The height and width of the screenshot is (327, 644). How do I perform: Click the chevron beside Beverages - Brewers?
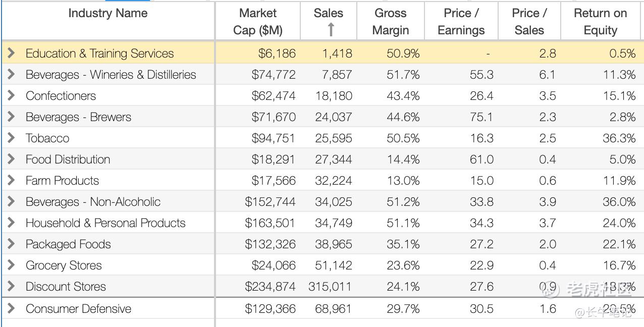11,117
